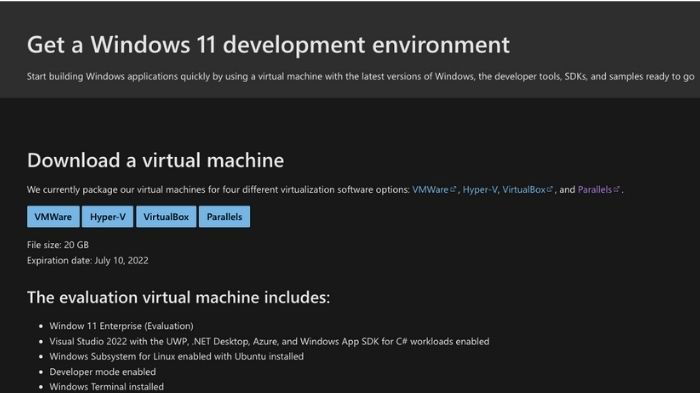700x393 pixels.
Task: Click the Download a virtual machine heading
Action: click(x=155, y=160)
